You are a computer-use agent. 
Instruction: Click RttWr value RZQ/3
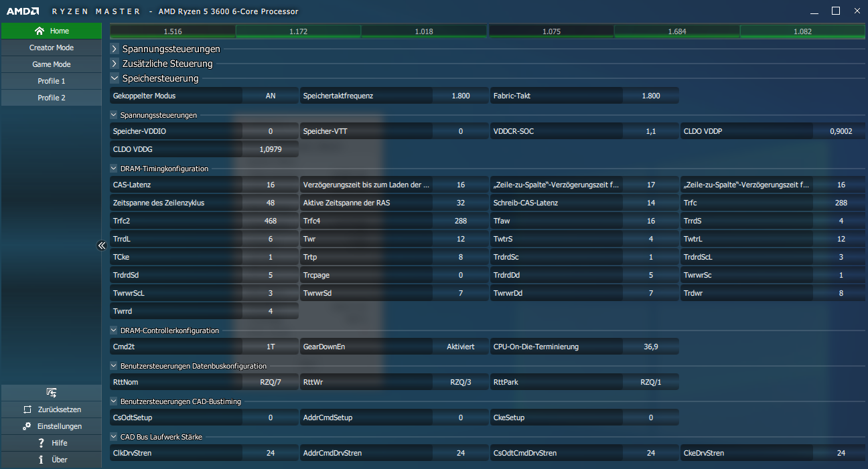[461, 382]
